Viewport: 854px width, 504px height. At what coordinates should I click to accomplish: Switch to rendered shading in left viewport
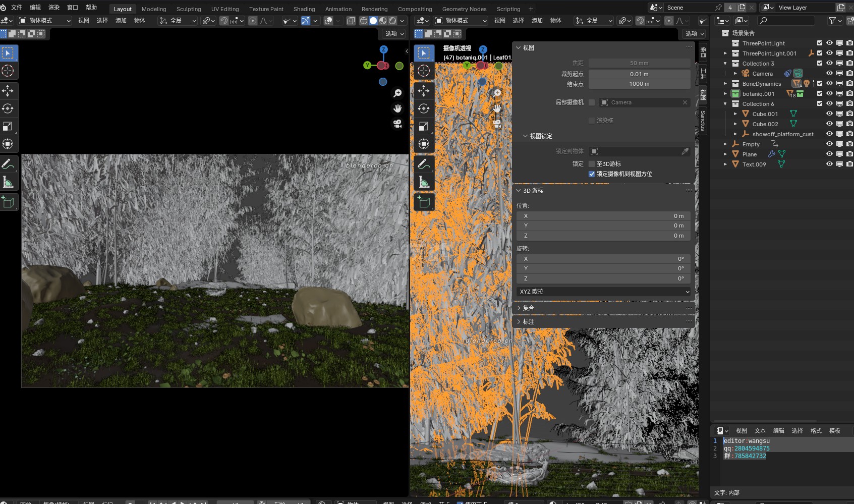tap(392, 21)
